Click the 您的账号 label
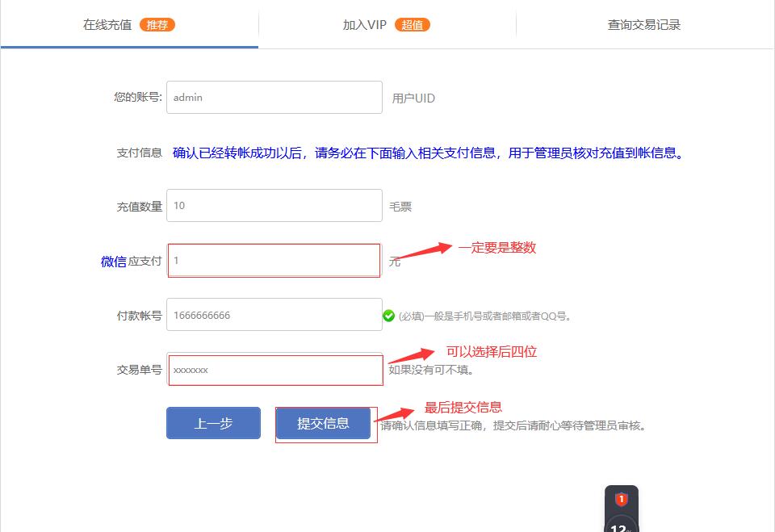 point(138,97)
